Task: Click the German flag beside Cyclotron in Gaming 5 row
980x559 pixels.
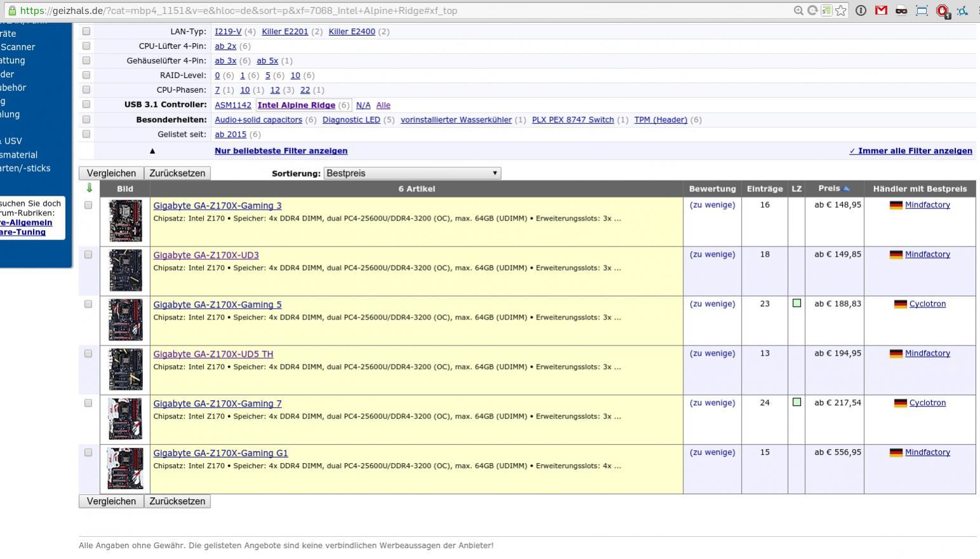Action: (x=900, y=304)
